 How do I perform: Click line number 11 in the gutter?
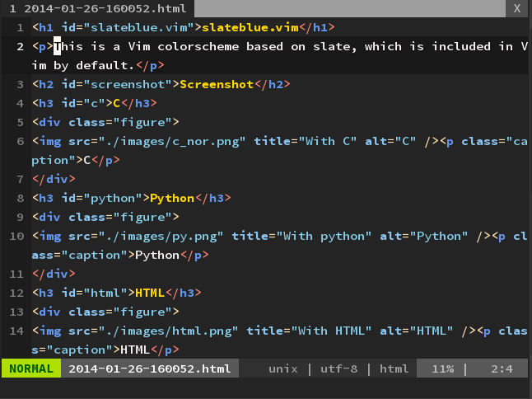pyautogui.click(x=16, y=274)
